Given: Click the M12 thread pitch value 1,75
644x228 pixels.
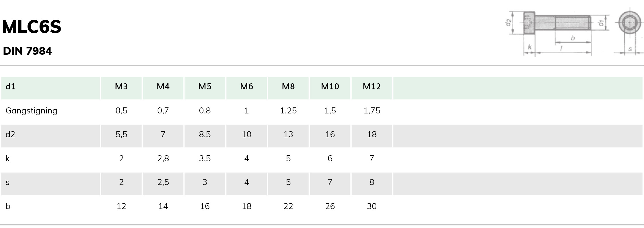Looking at the screenshot, I should tap(372, 111).
